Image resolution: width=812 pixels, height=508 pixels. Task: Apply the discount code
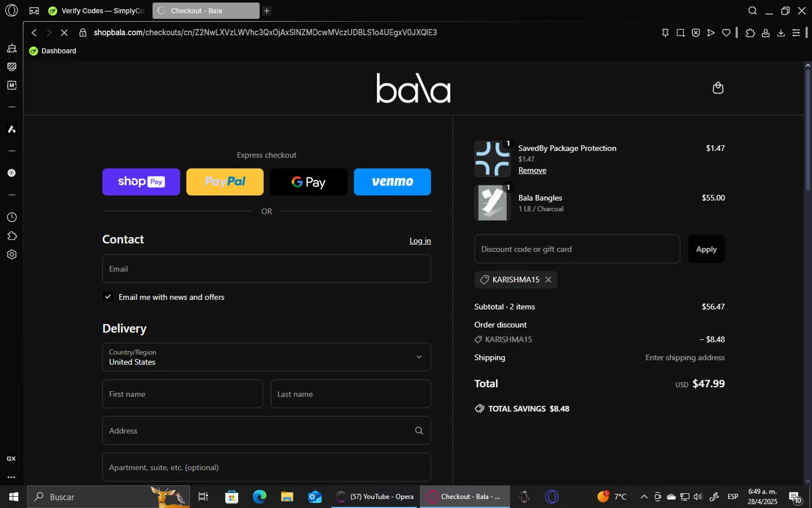706,249
